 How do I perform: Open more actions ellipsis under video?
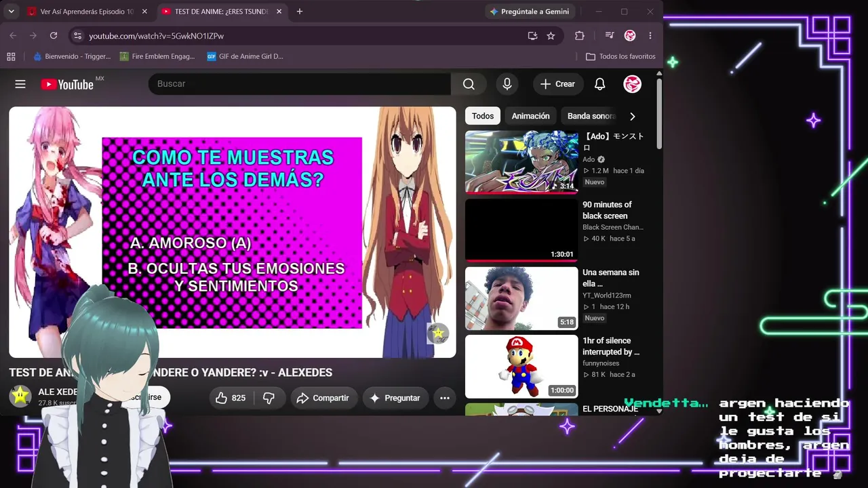tap(445, 398)
